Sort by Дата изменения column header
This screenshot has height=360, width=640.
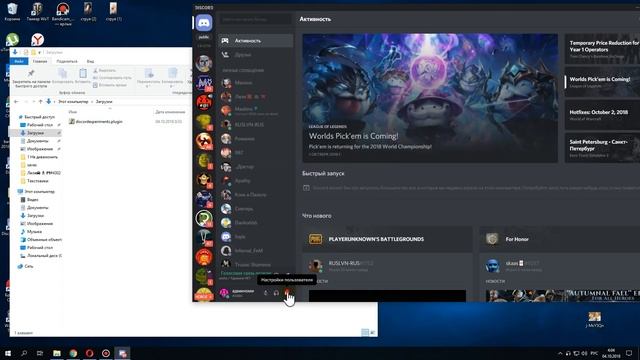[x=170, y=112]
